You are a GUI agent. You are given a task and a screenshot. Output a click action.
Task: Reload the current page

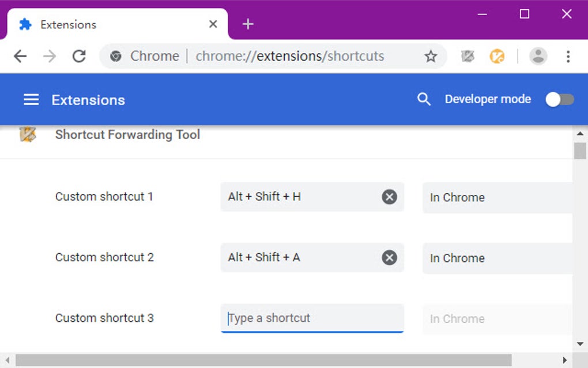80,56
